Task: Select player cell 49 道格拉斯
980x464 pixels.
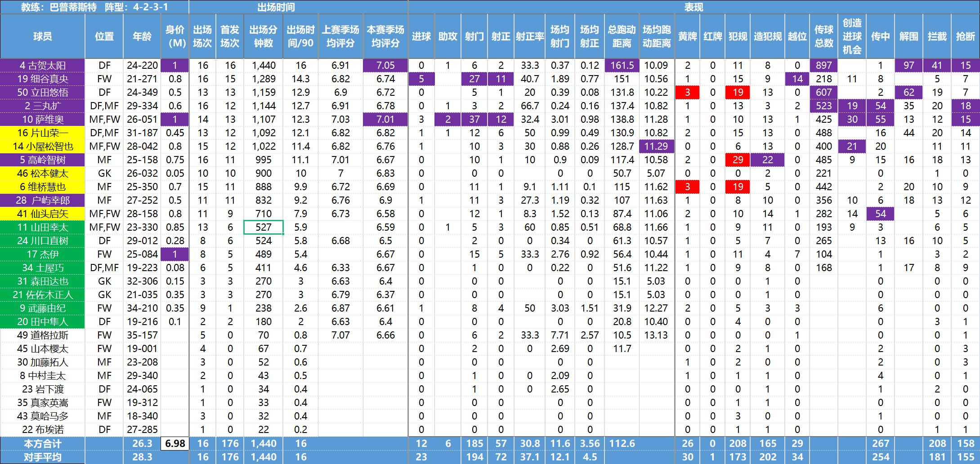Action: [42, 335]
